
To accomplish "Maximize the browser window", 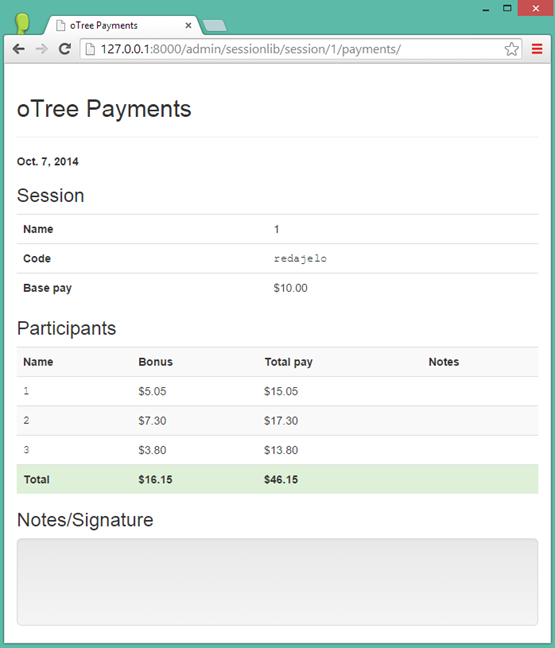I will tap(507, 8).
